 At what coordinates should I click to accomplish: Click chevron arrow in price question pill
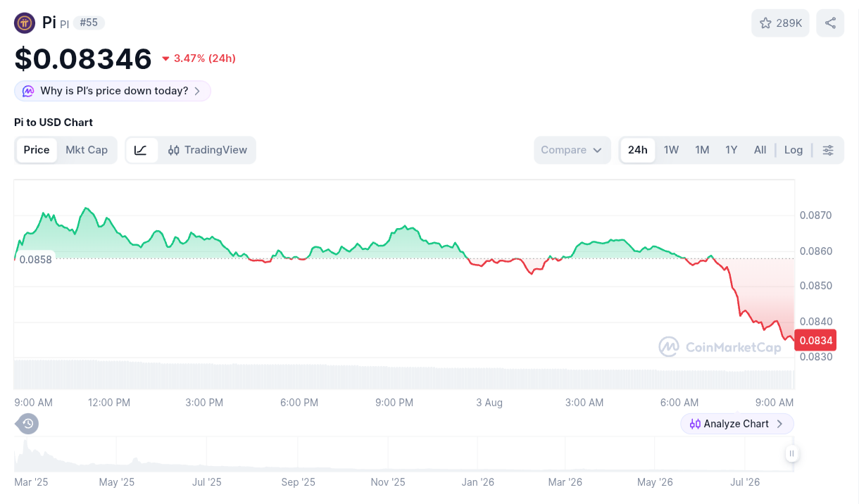coord(197,91)
